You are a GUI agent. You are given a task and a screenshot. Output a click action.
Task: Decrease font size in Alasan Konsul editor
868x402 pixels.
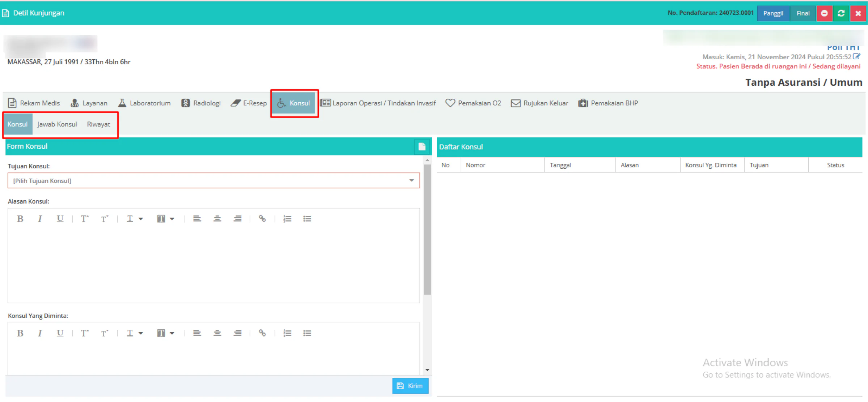tap(105, 219)
